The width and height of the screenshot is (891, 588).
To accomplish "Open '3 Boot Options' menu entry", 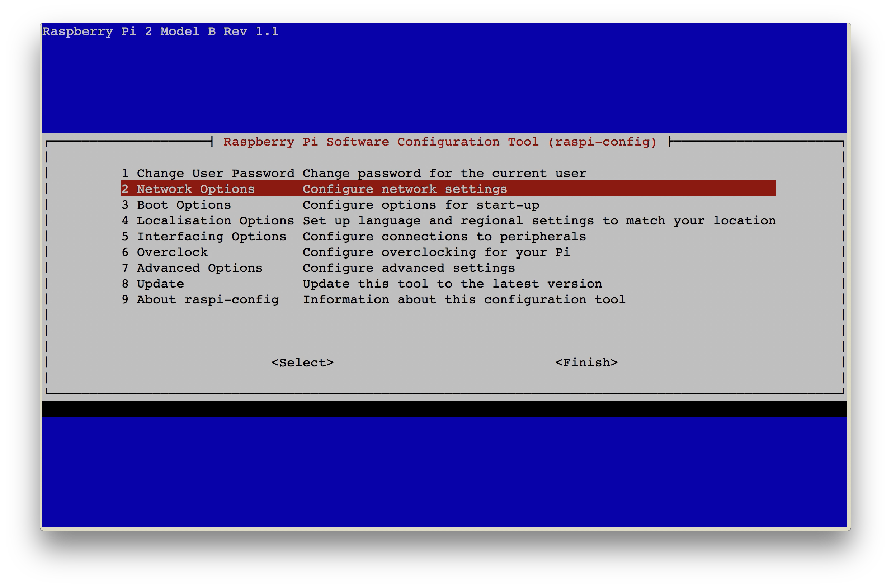I will click(448, 205).
